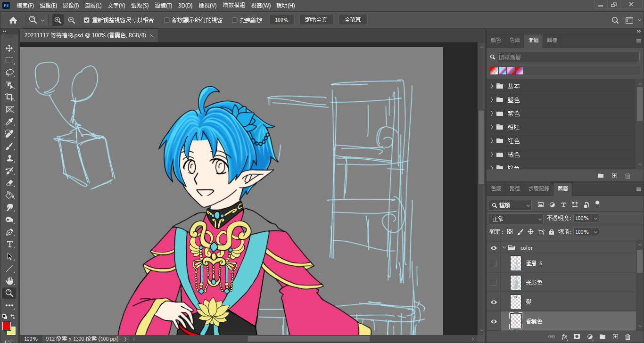Select the Eyedropper tool

pyautogui.click(x=9, y=122)
